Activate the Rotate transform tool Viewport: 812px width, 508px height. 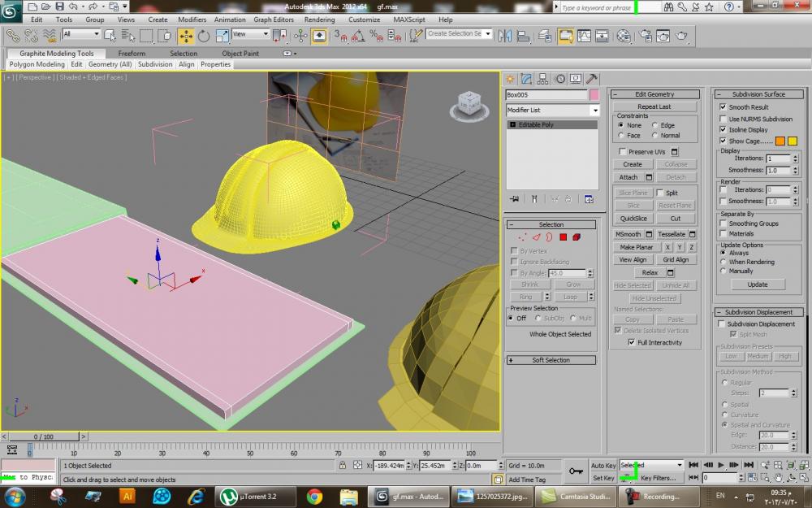[203, 36]
